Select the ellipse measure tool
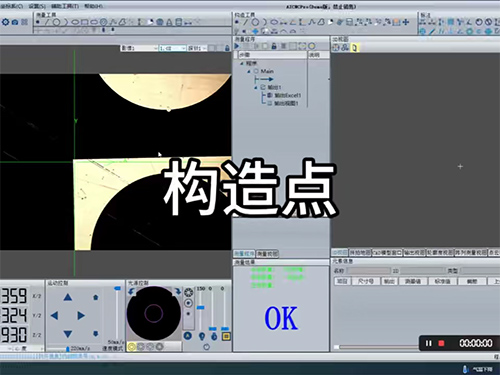 click(x=75, y=22)
